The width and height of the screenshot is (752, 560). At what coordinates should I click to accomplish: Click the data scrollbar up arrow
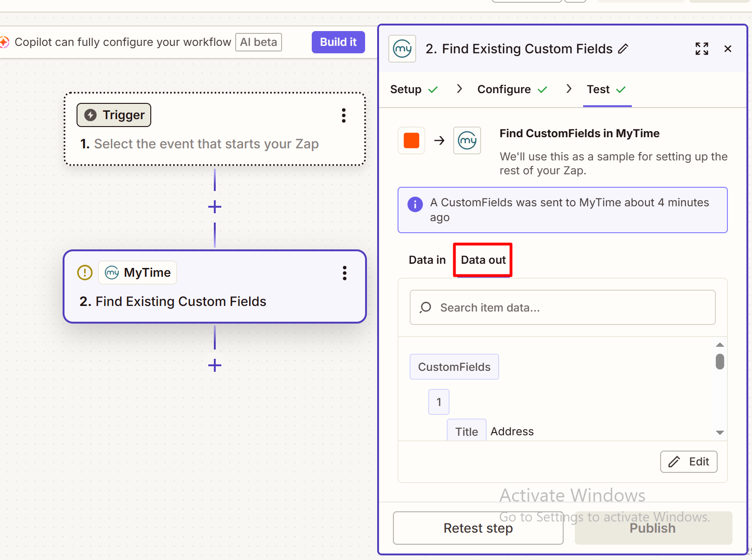720,344
